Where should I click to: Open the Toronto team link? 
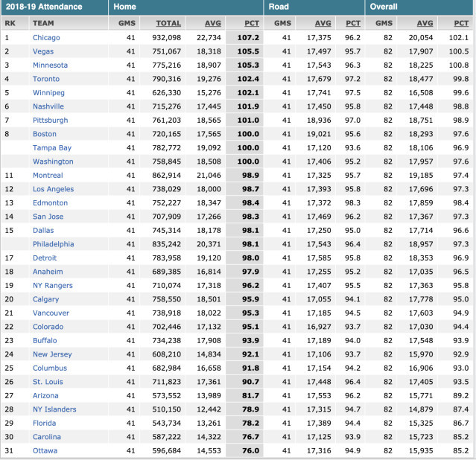point(46,79)
